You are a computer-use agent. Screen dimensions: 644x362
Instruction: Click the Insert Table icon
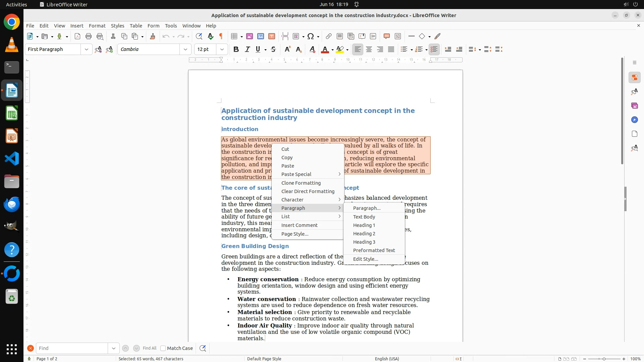point(234,37)
